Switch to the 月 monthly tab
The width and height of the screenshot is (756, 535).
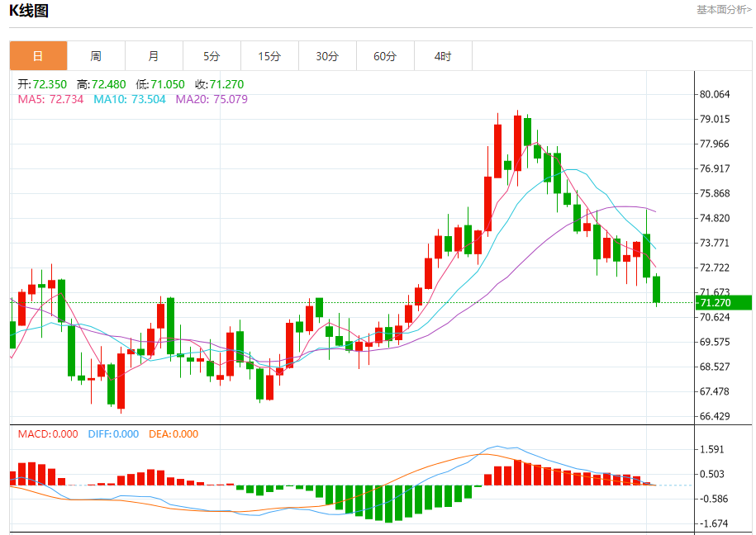tap(154, 56)
